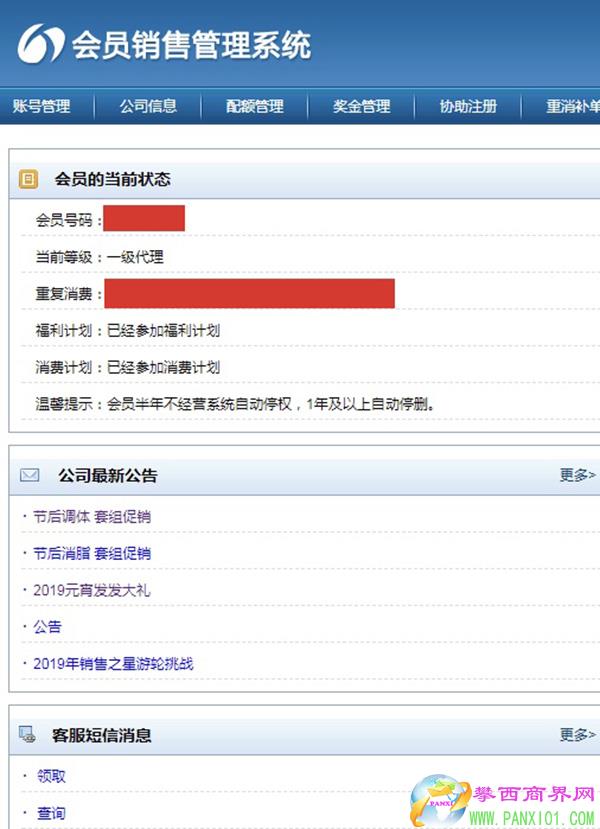Open the 账号管理 menu
Viewport: 600px width, 829px height.
42,107
